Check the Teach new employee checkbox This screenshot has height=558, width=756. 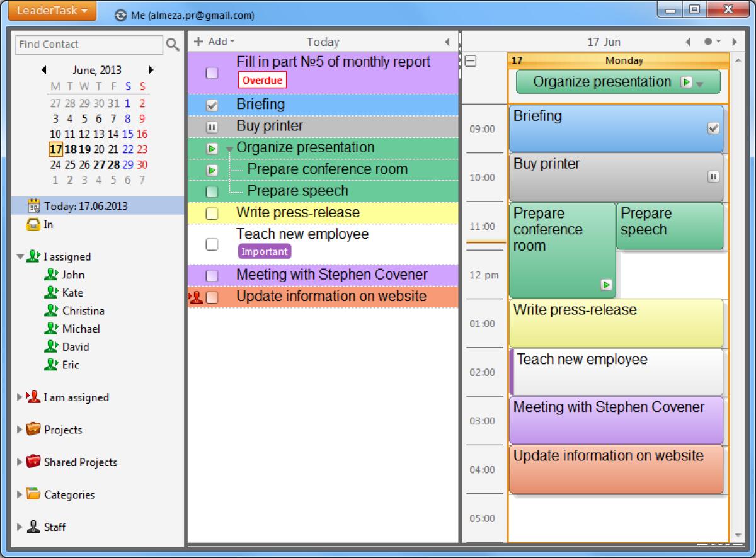(x=212, y=244)
